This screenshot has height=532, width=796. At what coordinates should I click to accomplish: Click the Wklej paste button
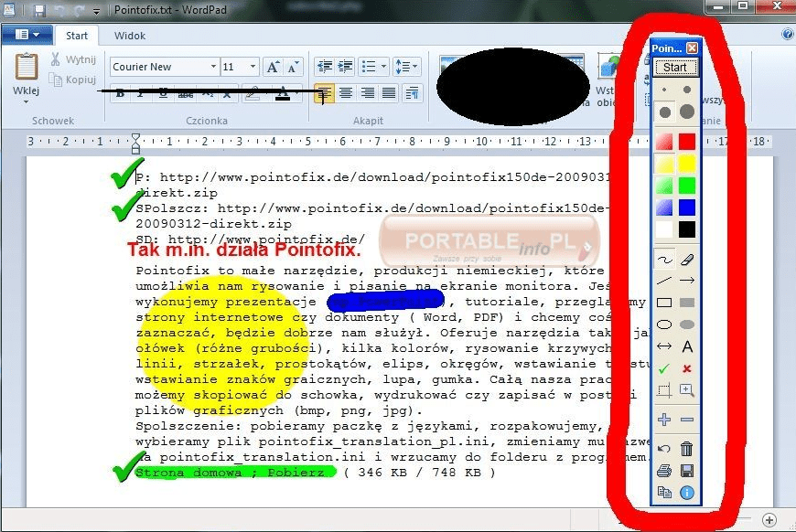point(26,74)
